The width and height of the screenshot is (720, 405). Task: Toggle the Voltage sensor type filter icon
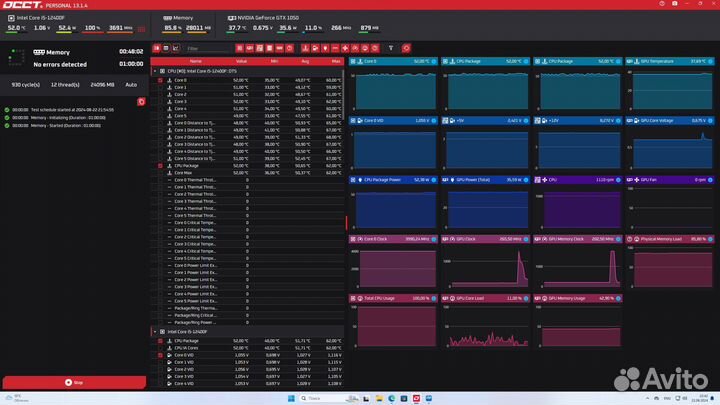click(x=315, y=48)
